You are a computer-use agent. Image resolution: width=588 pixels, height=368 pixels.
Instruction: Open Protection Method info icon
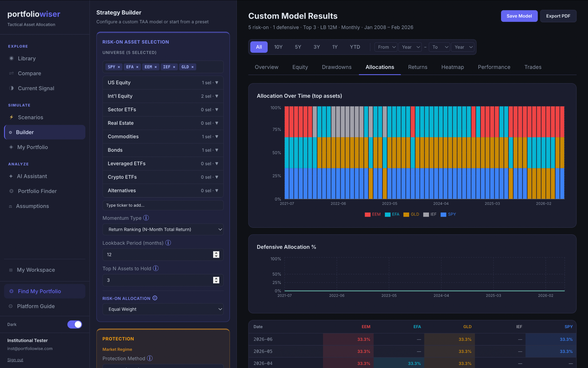pos(150,358)
